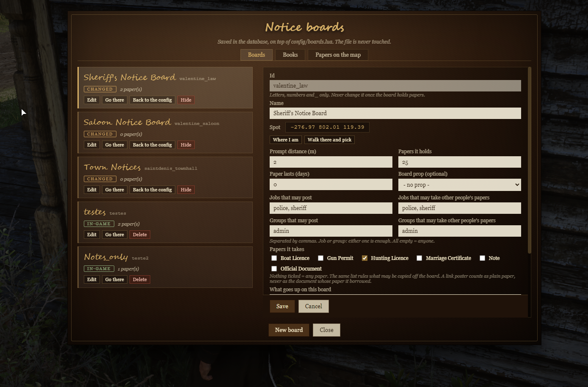Check the Note paper type box
Image resolution: width=588 pixels, height=387 pixels.
pyautogui.click(x=482, y=258)
